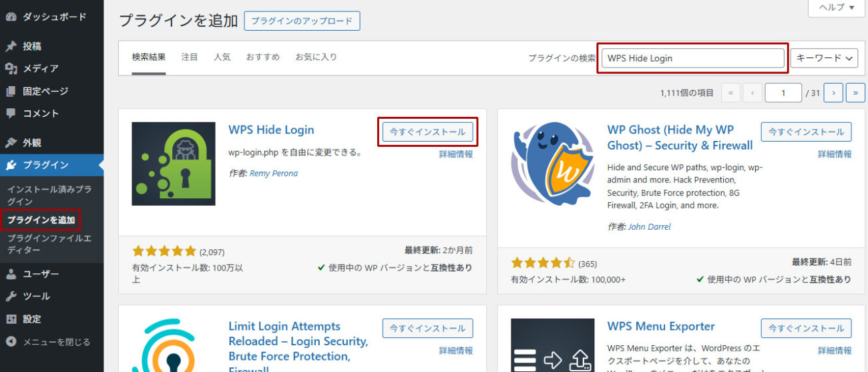This screenshot has height=372, width=868.
Task: Open the Limit Login Attempts Reloaded title link
Action: (298, 348)
